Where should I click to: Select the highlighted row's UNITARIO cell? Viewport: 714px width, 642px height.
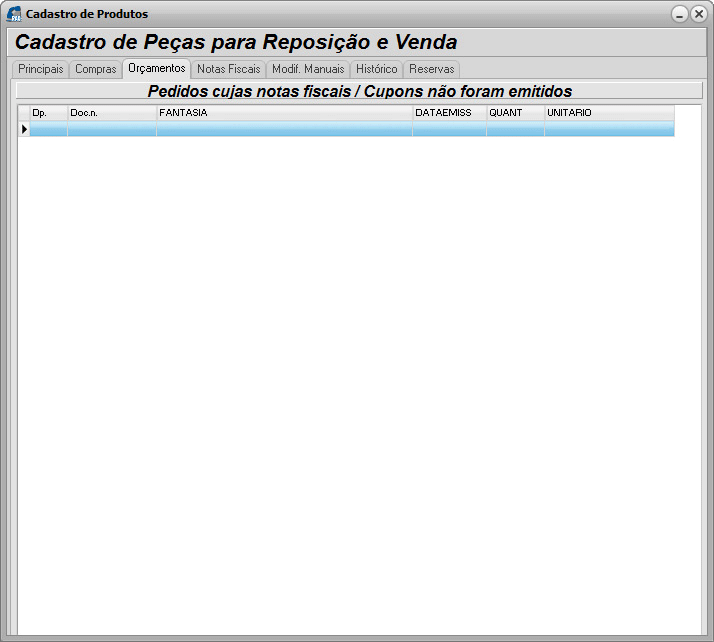click(x=610, y=129)
